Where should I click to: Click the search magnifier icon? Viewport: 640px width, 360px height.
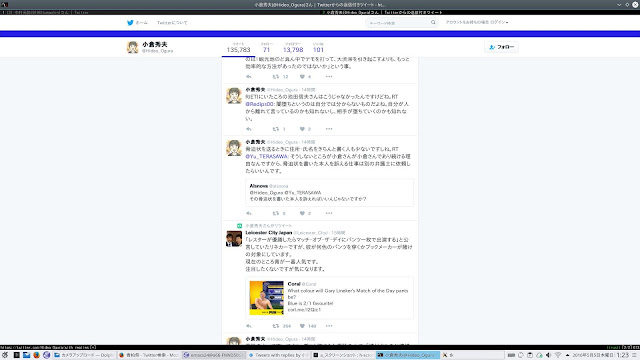[x=433, y=23]
